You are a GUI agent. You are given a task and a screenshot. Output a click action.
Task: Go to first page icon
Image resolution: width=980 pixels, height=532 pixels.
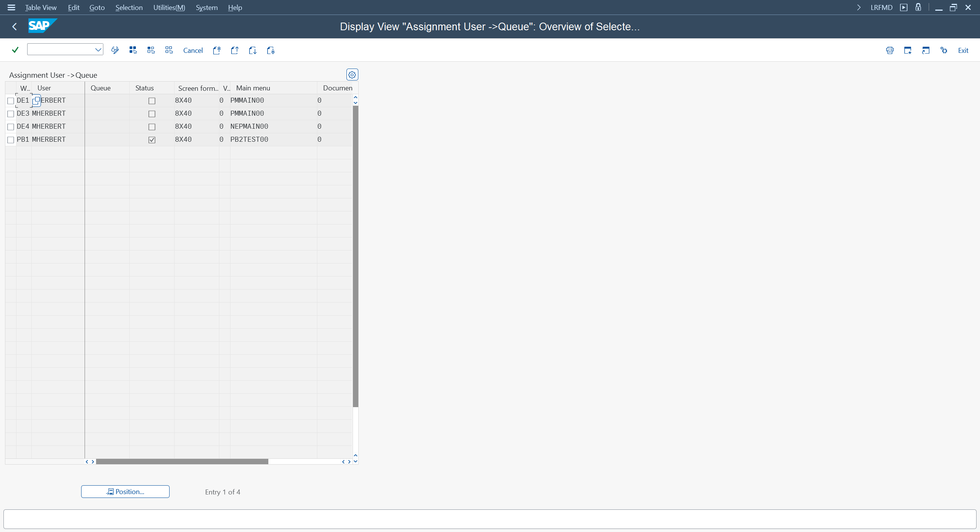217,50
